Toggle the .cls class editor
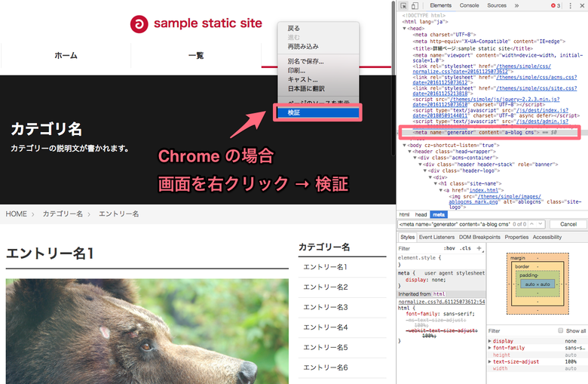This screenshot has width=588, height=384. [465, 247]
